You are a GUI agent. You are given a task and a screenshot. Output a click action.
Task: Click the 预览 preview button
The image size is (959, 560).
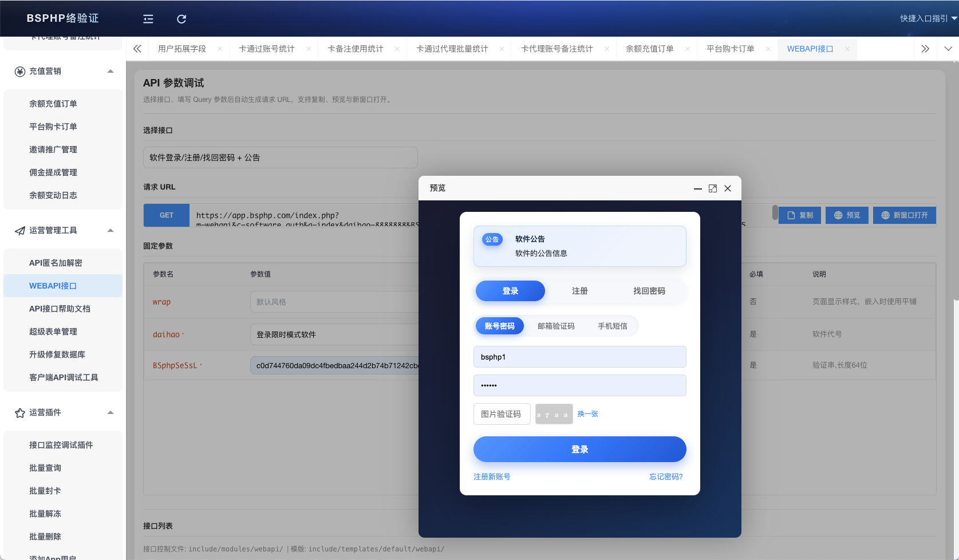click(x=847, y=215)
